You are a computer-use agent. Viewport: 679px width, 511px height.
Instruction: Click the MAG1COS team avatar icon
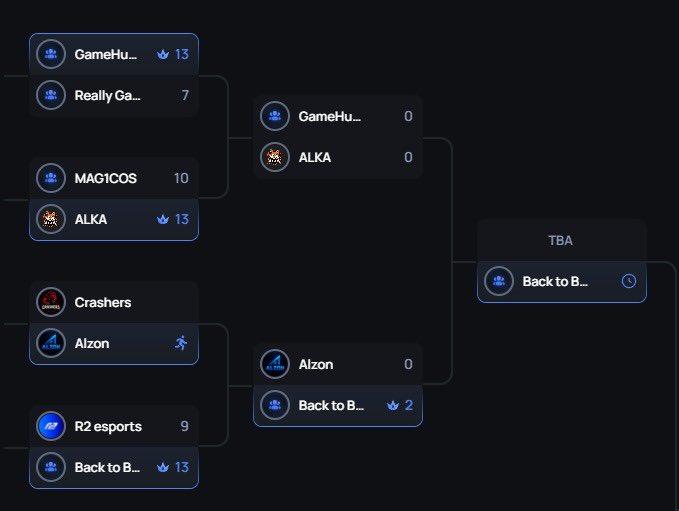[x=51, y=178]
